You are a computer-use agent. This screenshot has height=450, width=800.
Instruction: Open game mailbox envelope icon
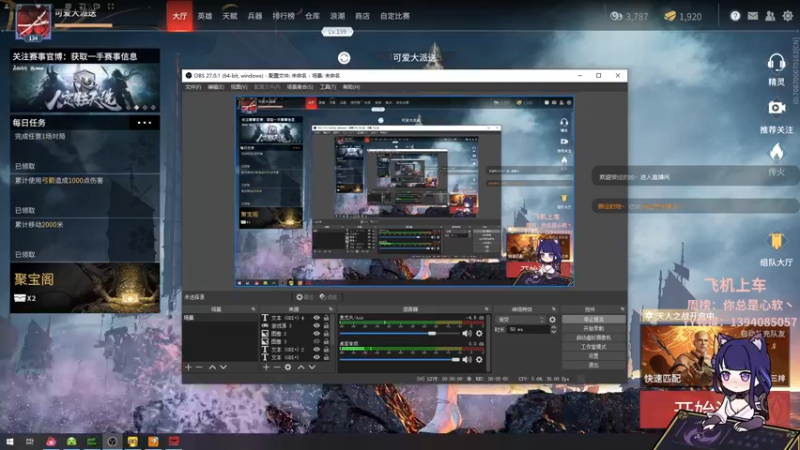753,16
